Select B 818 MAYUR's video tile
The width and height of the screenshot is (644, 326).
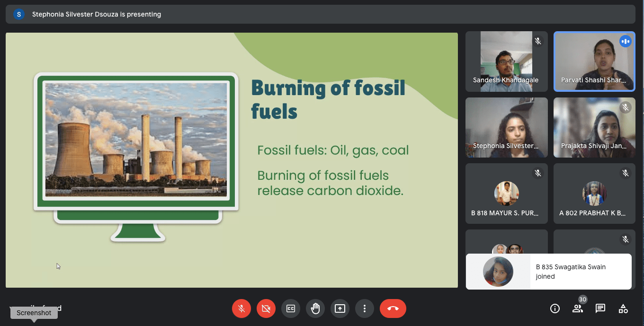click(x=506, y=194)
